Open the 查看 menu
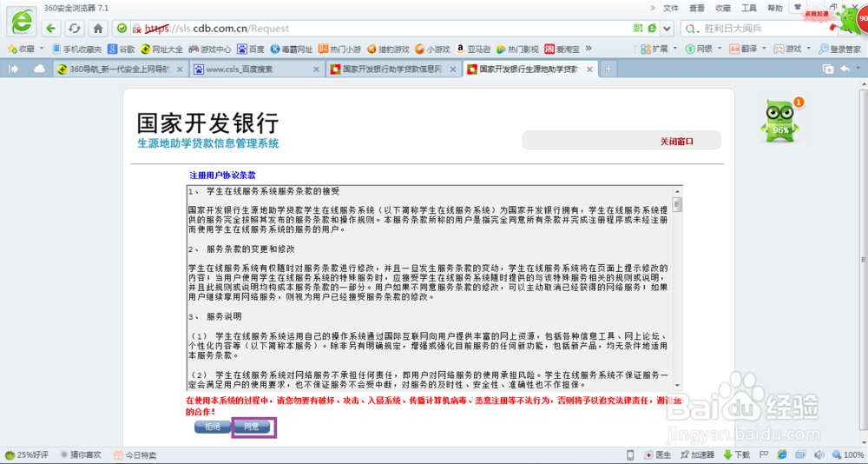Screen dimensions: 868x464 pos(697,8)
